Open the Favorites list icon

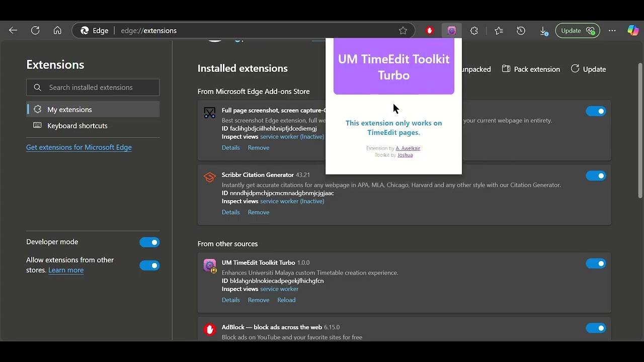point(499,31)
